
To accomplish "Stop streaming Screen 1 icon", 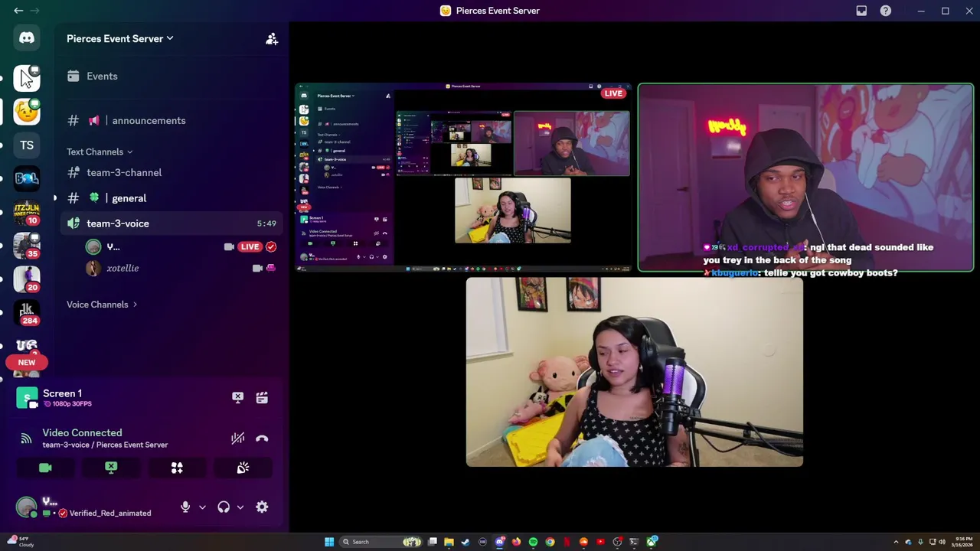I will point(238,397).
